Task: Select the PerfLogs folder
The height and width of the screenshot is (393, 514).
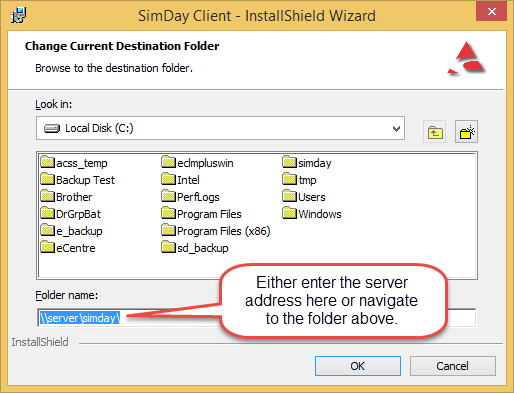Action: click(x=190, y=197)
